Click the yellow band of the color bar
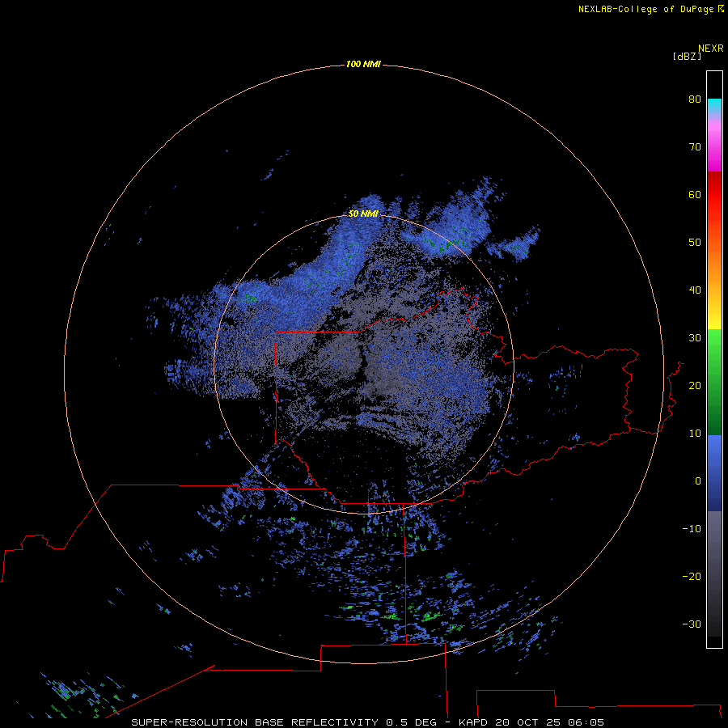The height and width of the screenshot is (728, 728). point(714,321)
